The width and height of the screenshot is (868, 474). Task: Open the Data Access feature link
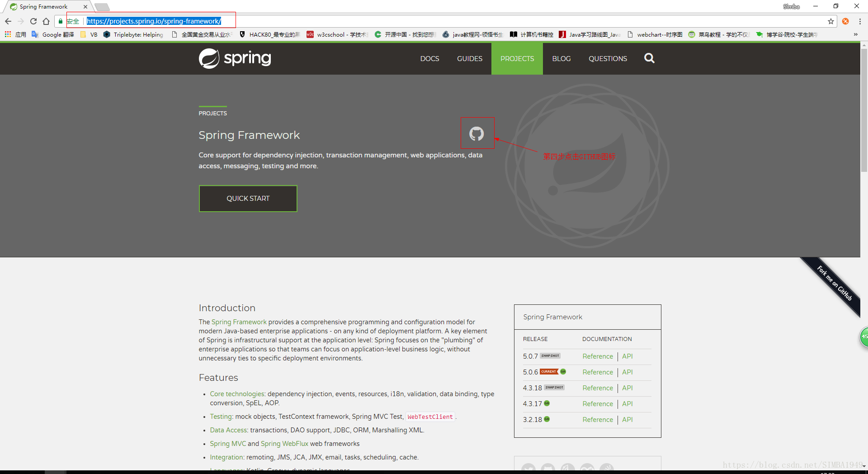[x=228, y=430]
